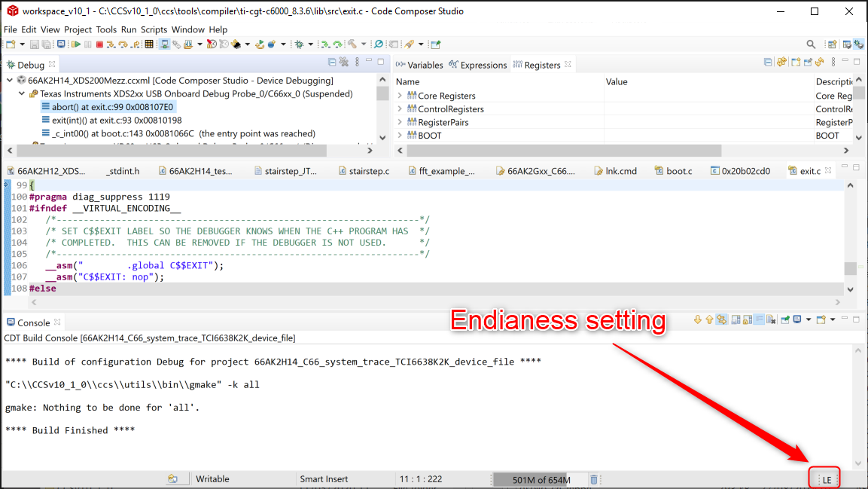
Task: Expand Core Registers group
Action: click(x=400, y=96)
